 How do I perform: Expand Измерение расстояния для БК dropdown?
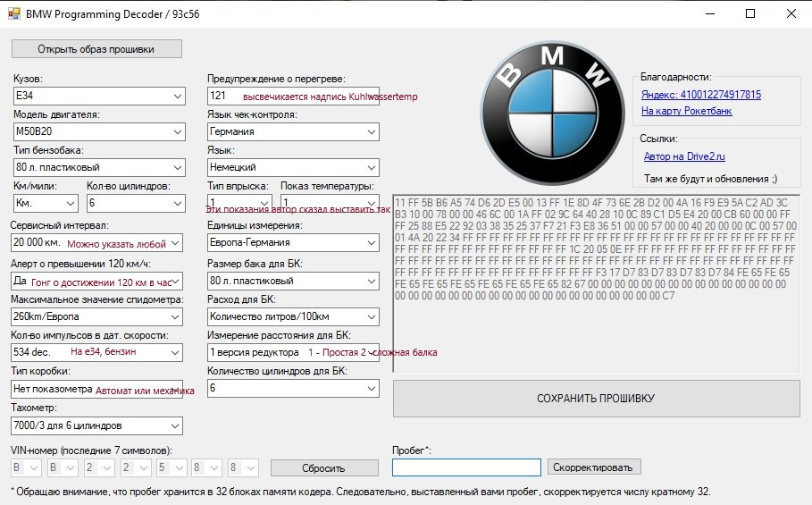[x=293, y=352]
